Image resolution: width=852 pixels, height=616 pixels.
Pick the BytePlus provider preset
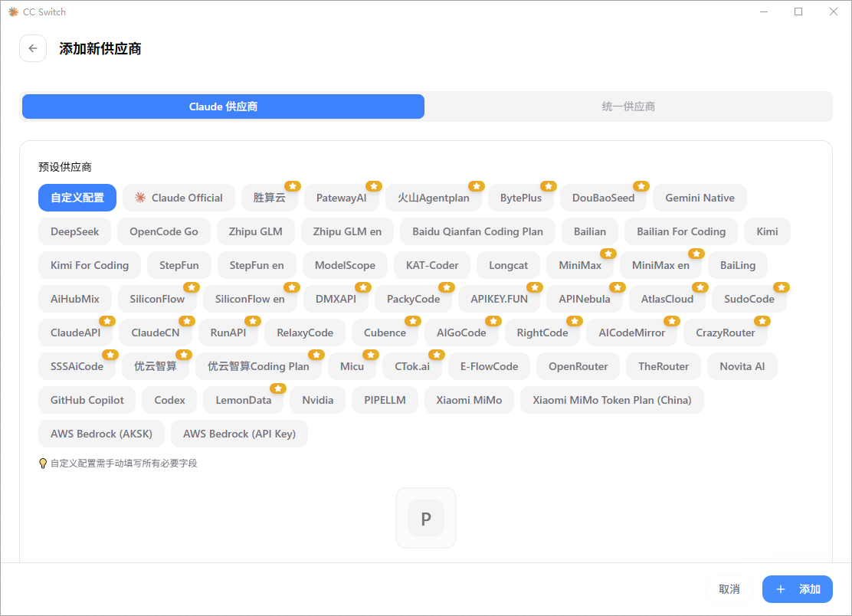(x=520, y=198)
